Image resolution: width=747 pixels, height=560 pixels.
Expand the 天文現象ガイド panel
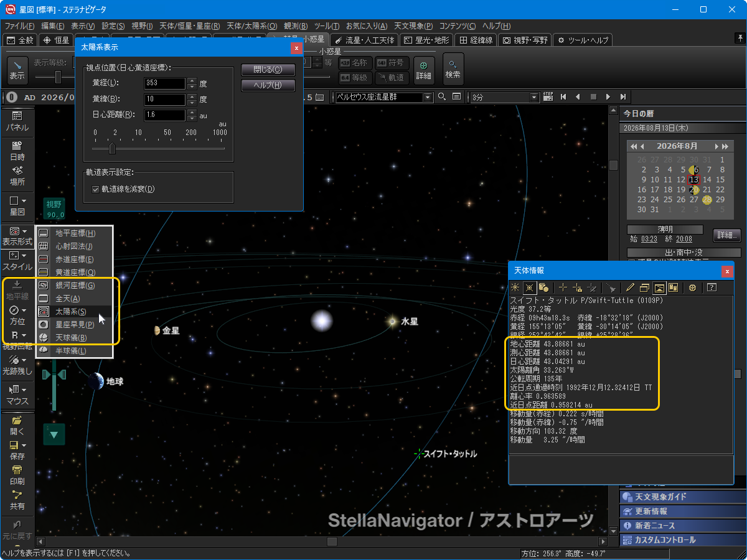tap(683, 497)
